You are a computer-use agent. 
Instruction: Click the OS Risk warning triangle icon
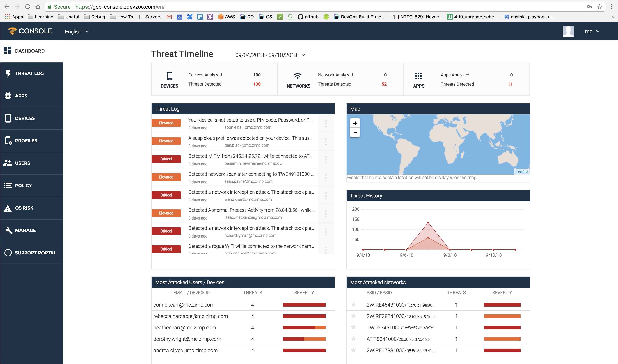(8, 208)
